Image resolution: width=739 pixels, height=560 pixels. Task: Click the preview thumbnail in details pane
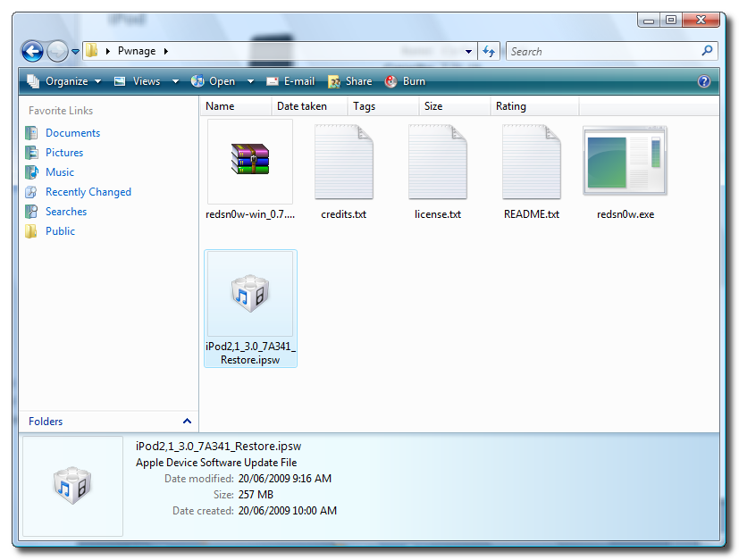pos(72,487)
